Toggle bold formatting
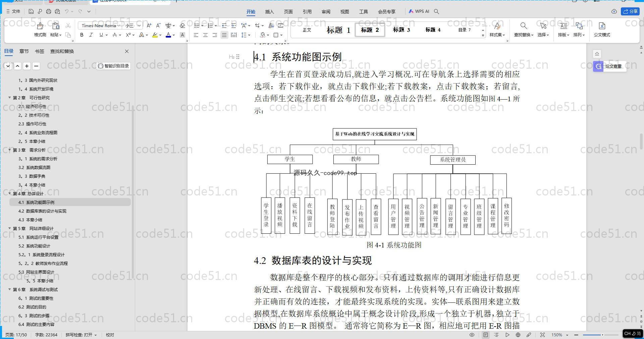This screenshot has height=339, width=644. [x=82, y=35]
